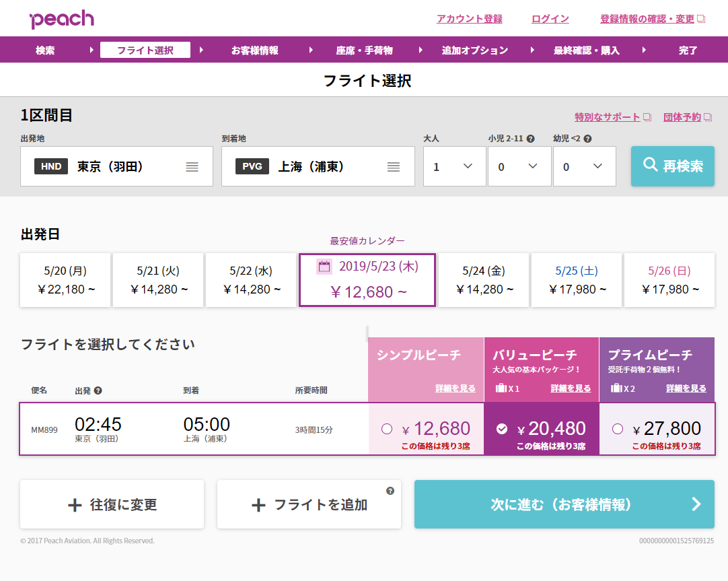728x581 pixels.
Task: Click the 1区間目 heading
Action: (x=46, y=115)
